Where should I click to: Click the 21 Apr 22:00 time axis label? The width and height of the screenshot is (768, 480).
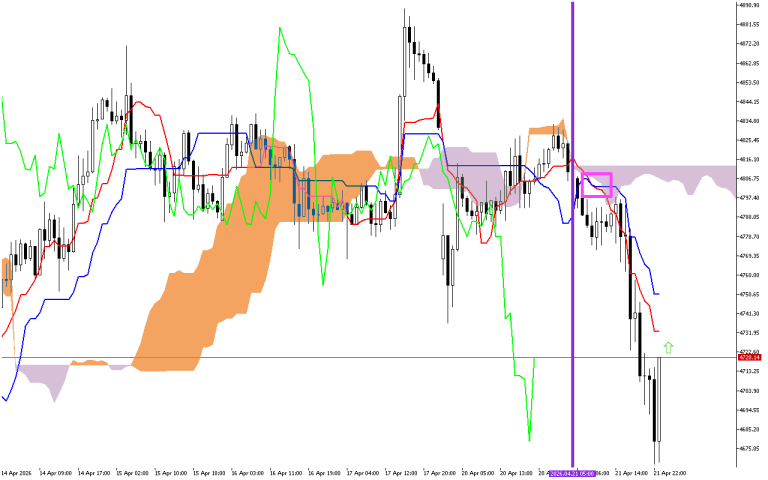click(670, 473)
